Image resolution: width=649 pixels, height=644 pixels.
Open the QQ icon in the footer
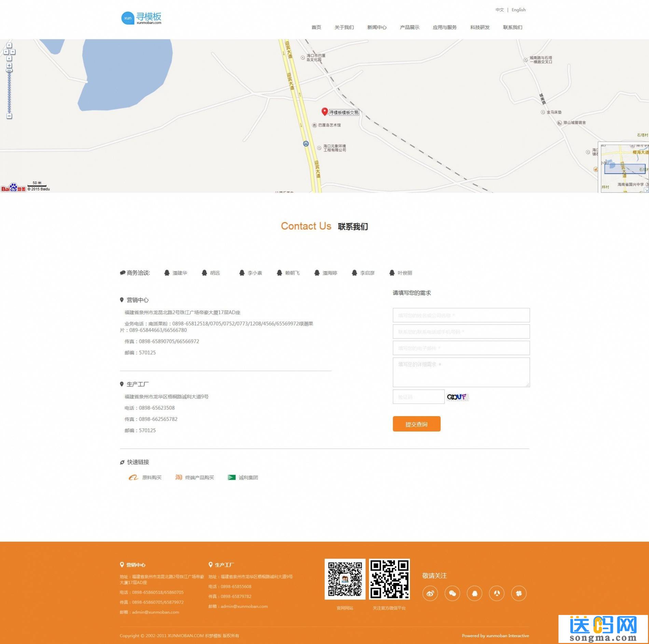click(x=474, y=593)
